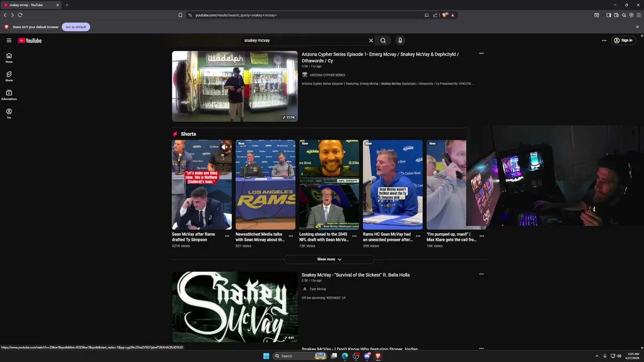Clear the YouTube search box with X
644x362 pixels.
[x=371, y=40]
